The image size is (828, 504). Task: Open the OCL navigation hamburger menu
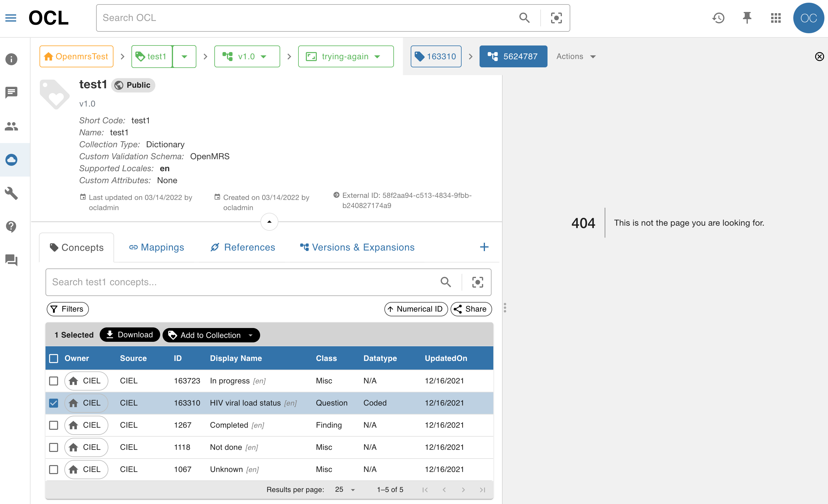[x=11, y=18]
